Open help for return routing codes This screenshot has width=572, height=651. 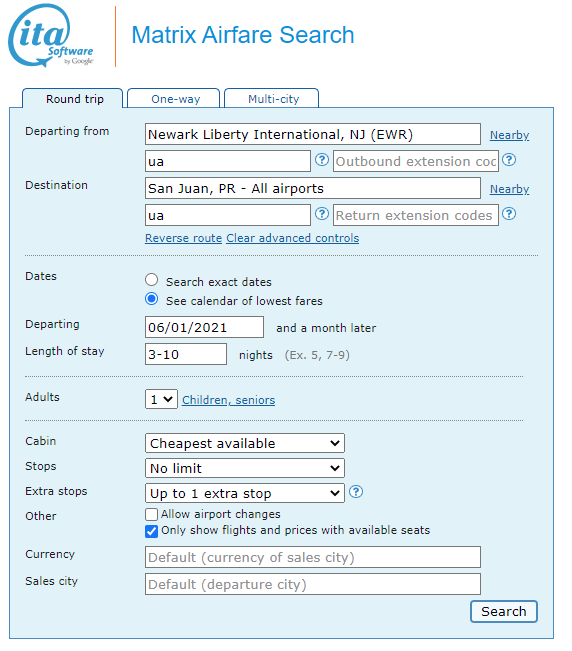point(322,214)
